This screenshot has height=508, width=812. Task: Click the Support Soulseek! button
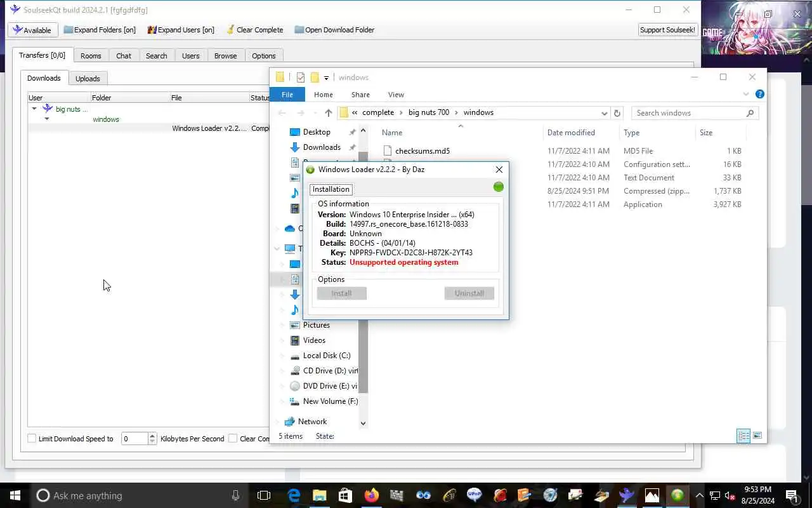coord(667,30)
